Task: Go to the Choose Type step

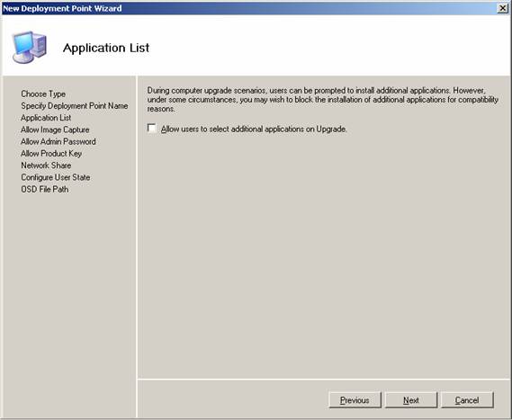Action: [43, 94]
